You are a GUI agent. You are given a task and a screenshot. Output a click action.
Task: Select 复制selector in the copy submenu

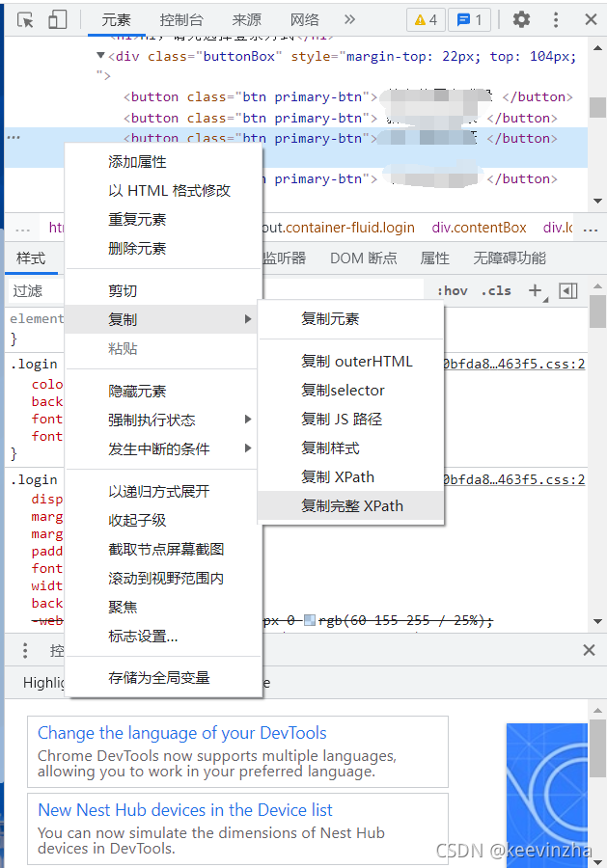343,390
